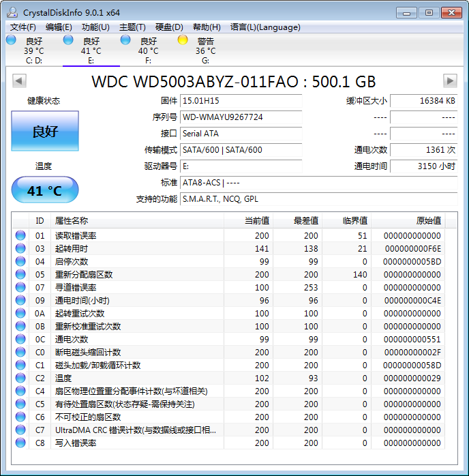Click the 41 °C temperature button

(45, 190)
